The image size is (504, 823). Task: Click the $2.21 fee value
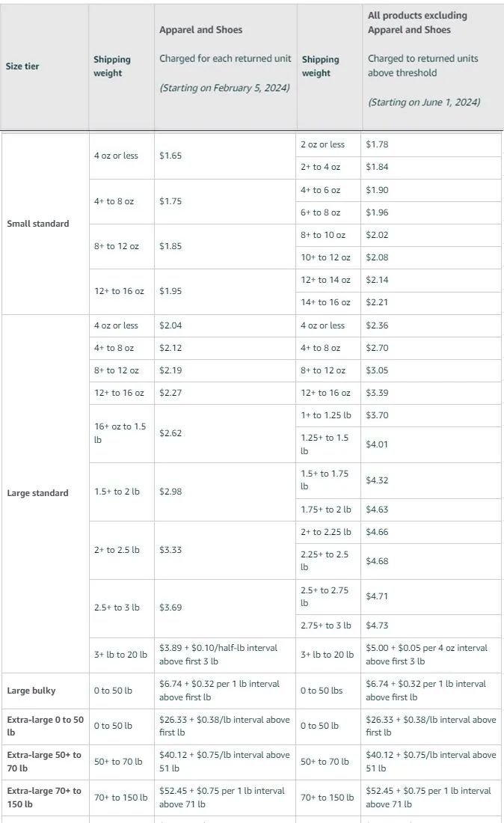[x=377, y=302]
